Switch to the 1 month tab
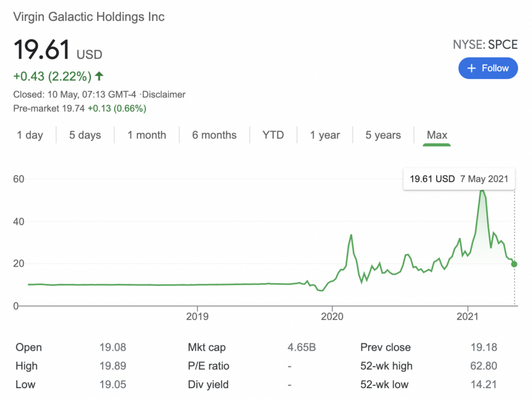 tap(147, 135)
